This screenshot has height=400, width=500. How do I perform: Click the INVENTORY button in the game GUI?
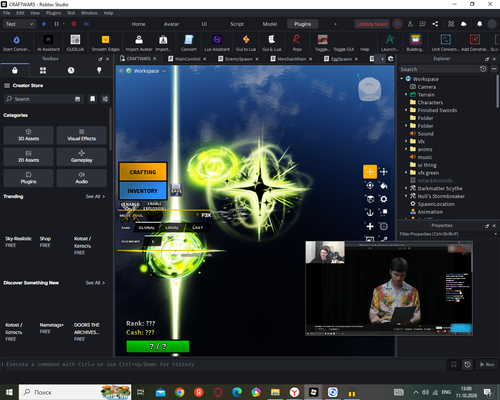coord(143,191)
